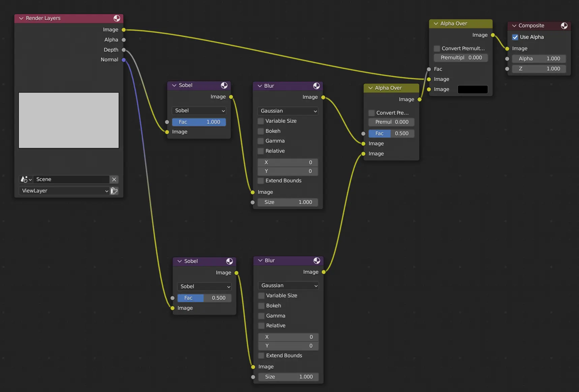The height and width of the screenshot is (392, 579).
Task: Enable Bokeh on the bottom Blur node
Action: pyautogui.click(x=261, y=306)
